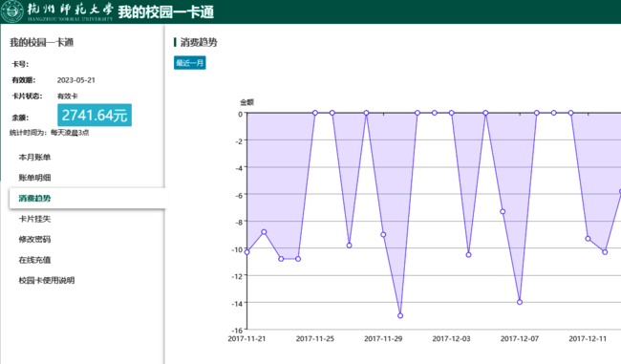Open 账单明细 menu item
This screenshot has height=364, width=621.
[x=34, y=178]
